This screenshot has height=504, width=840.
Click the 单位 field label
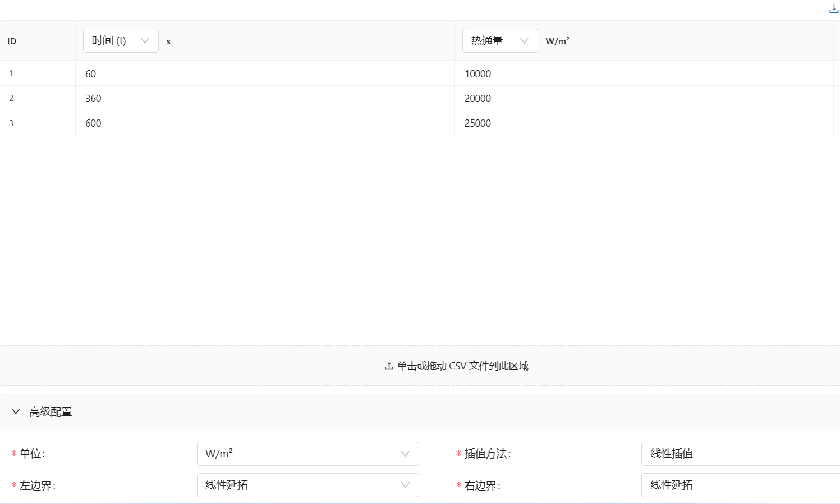pyautogui.click(x=32, y=454)
